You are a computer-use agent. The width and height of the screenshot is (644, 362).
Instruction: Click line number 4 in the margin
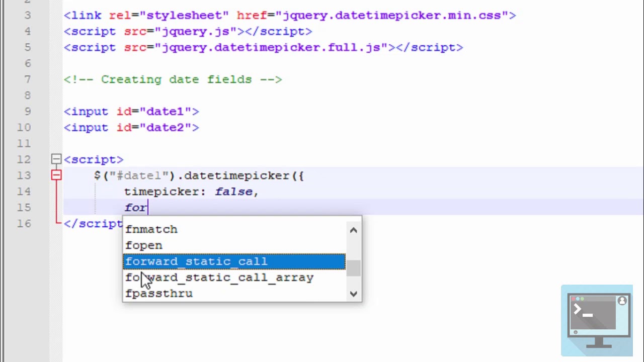(27, 31)
